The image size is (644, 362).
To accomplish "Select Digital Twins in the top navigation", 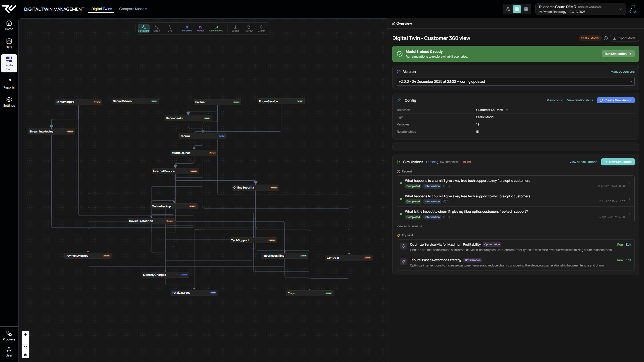I will pyautogui.click(x=101, y=9).
